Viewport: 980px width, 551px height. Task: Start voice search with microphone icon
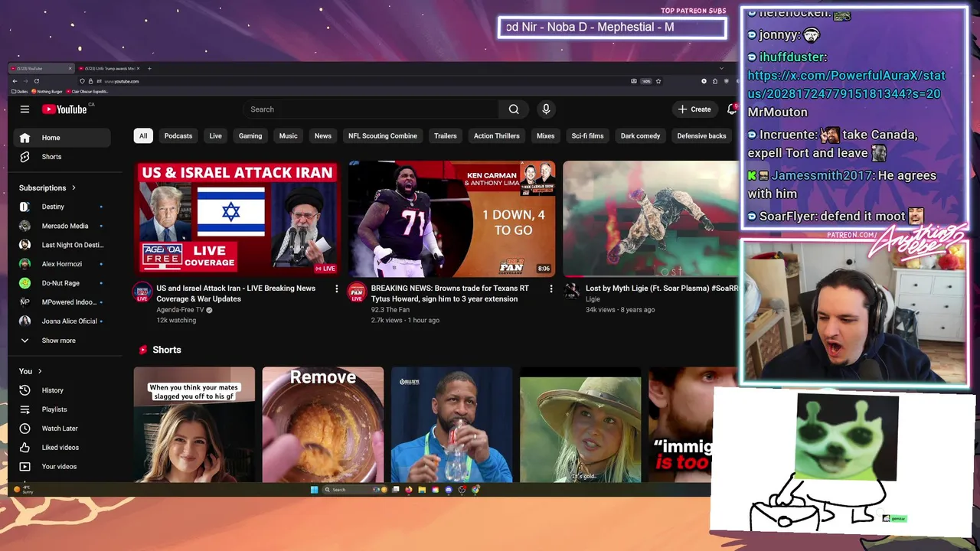tap(546, 109)
